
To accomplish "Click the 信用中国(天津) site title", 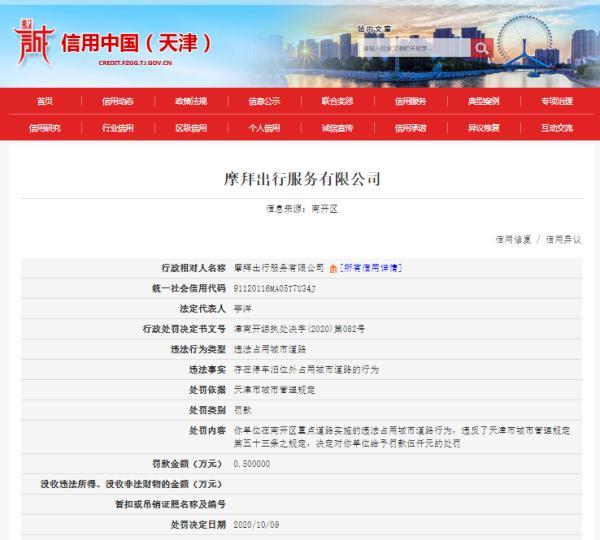I will click(136, 43).
